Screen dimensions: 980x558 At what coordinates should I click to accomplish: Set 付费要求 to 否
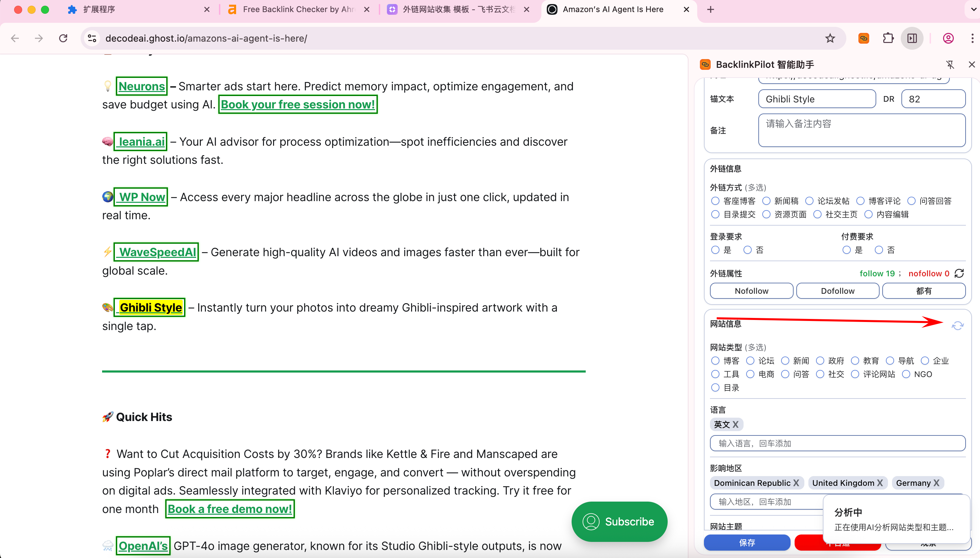point(879,250)
